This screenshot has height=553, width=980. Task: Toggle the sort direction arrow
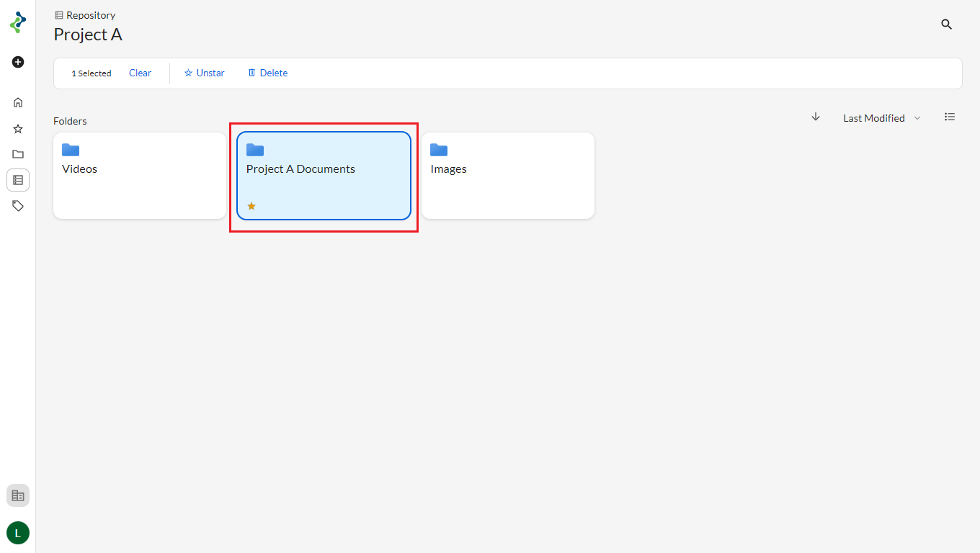816,117
